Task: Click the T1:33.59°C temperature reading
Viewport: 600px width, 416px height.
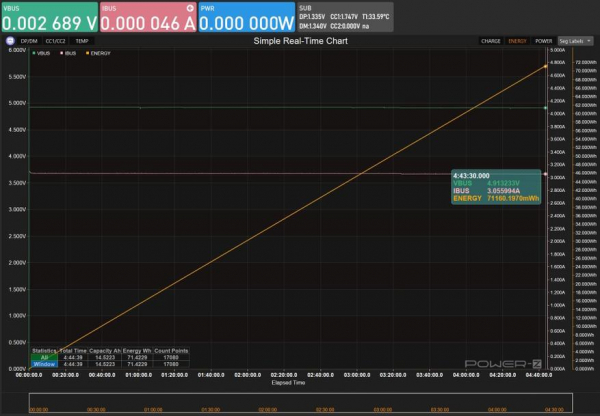Action: point(375,17)
